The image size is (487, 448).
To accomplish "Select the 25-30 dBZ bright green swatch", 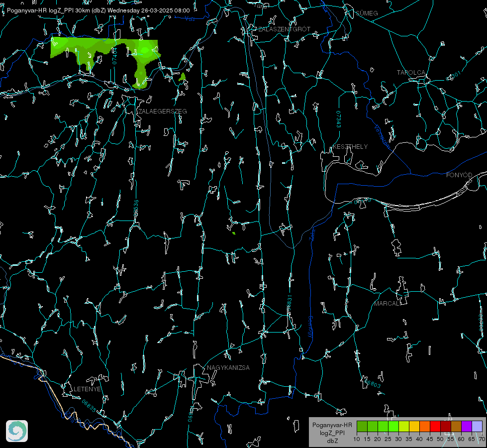I will 393,426.
